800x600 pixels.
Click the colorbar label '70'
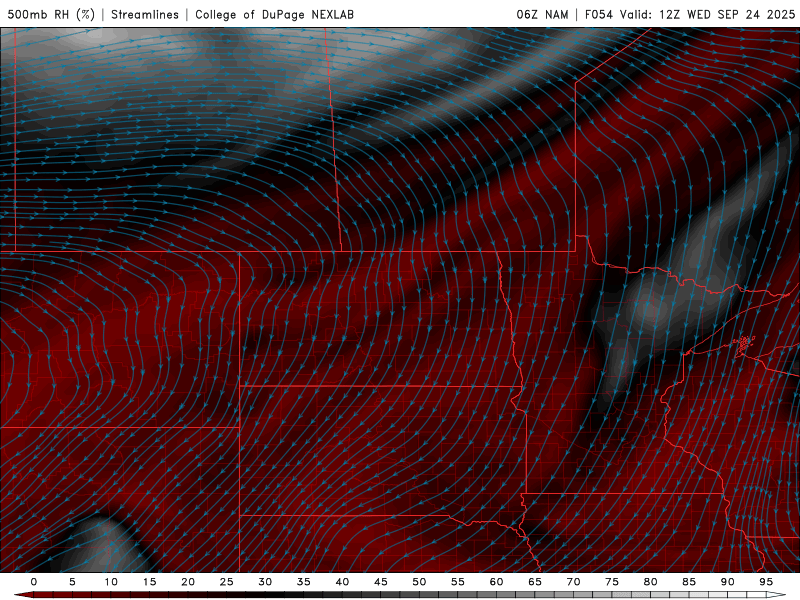tap(573, 582)
